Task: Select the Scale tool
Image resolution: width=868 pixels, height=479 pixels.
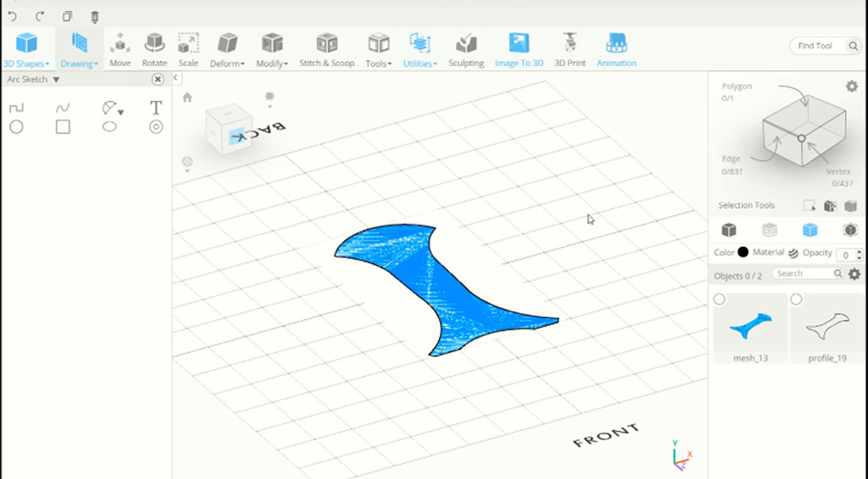Action: click(x=188, y=50)
